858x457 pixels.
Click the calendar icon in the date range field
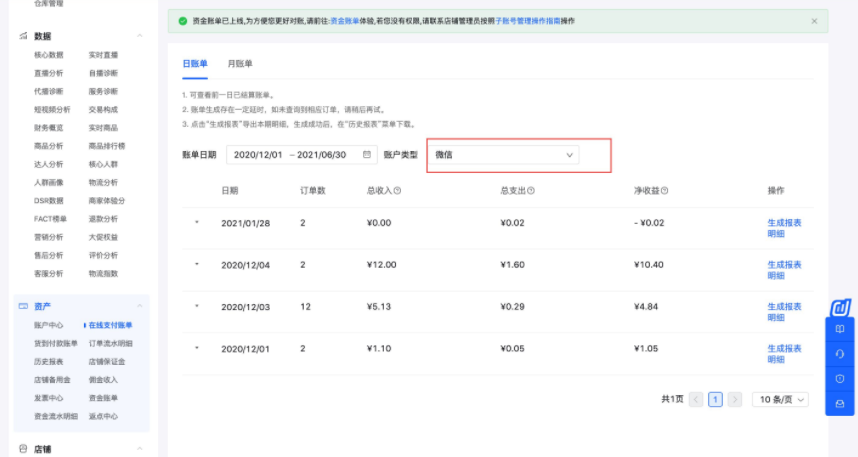[367, 155]
